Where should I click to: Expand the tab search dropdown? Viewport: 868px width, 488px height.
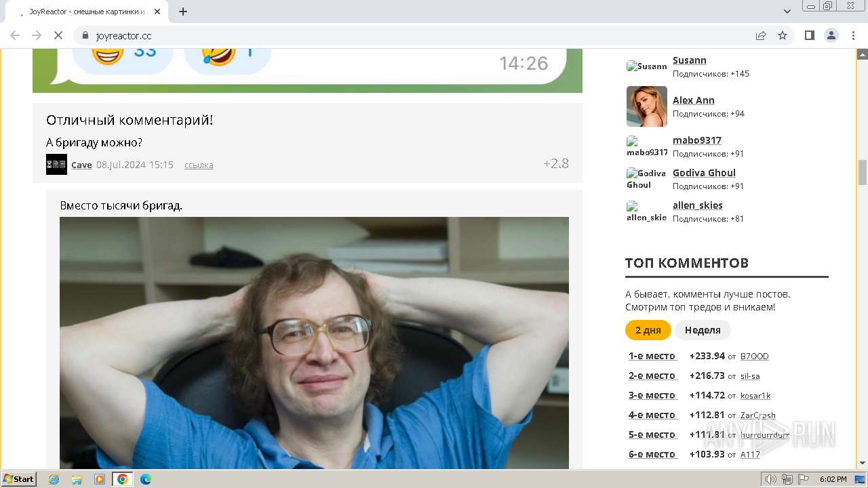(787, 12)
